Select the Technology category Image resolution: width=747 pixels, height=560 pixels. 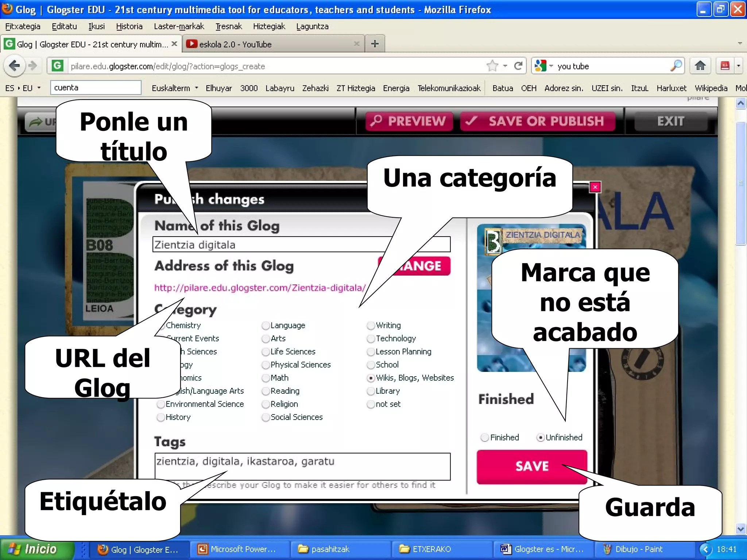pyautogui.click(x=371, y=338)
